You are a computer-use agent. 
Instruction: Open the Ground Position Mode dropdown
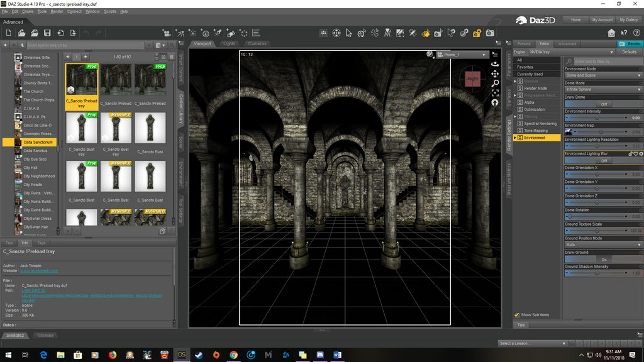603,245
